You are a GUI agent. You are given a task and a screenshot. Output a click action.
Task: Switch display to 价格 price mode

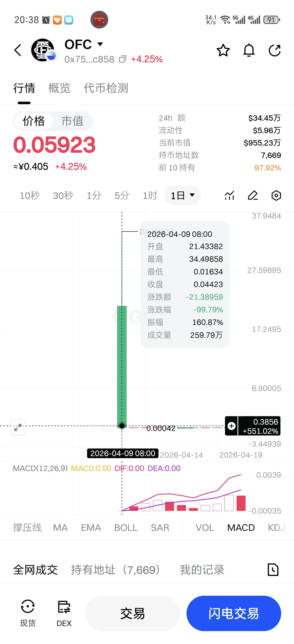coord(34,121)
